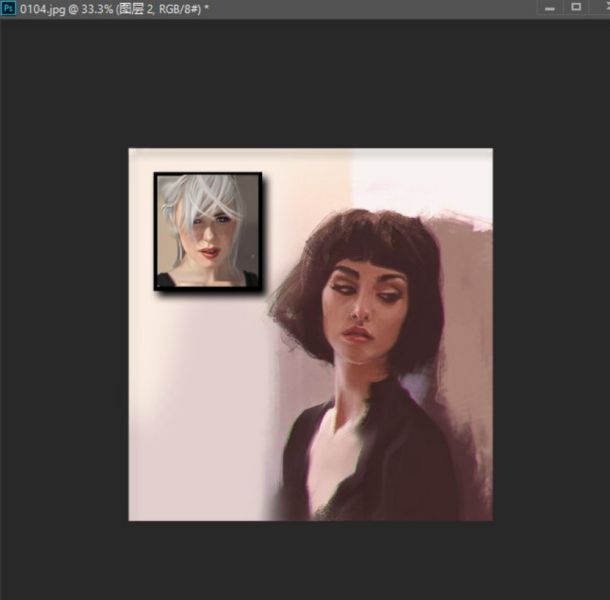Click the dark pasteboard below the canvas
Viewport: 610px width, 600px height.
[x=310, y=560]
